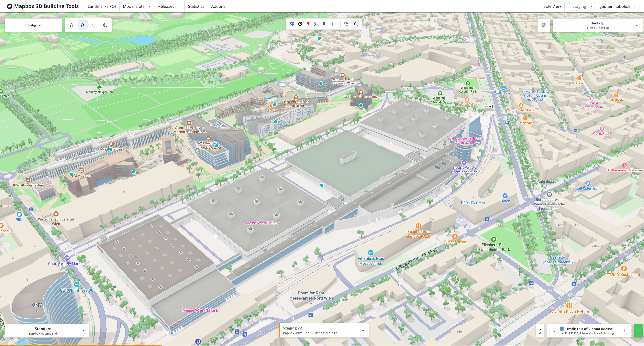
Task: Click the map magnifier inspect icon
Action: [316, 24]
